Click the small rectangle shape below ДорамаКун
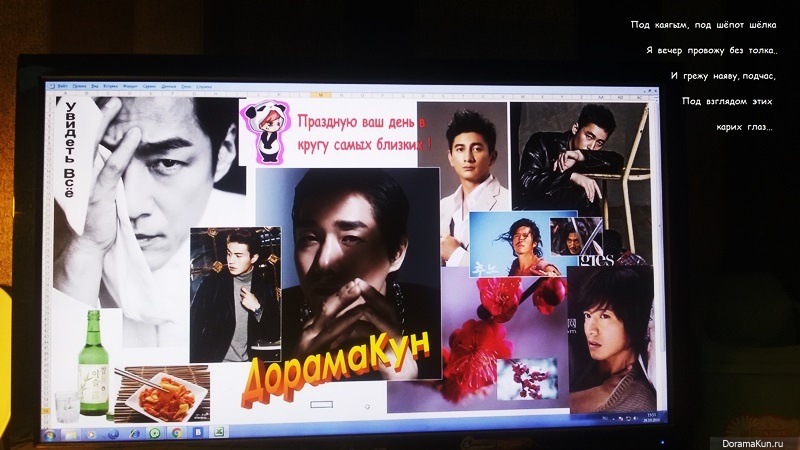 321,404
